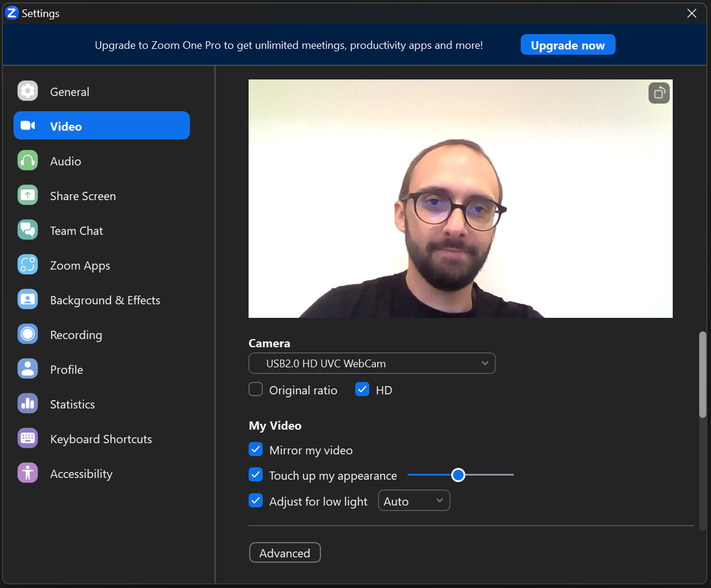This screenshot has width=711, height=588.
Task: Click the Statistics bar chart icon
Action: pos(28,404)
